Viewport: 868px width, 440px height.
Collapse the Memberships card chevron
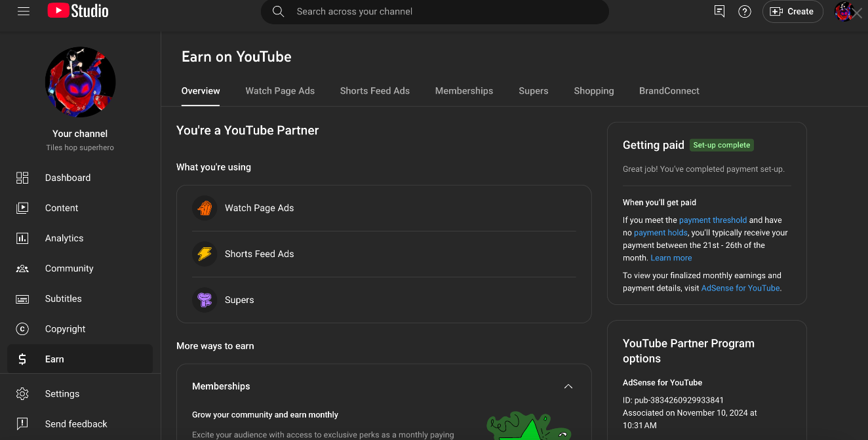tap(568, 386)
